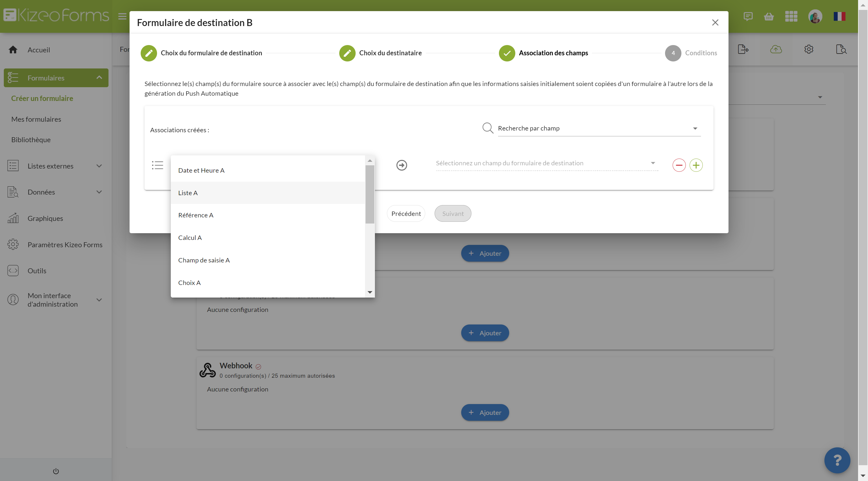
Task: Go to Choix du destinataire step
Action: [x=380, y=53]
